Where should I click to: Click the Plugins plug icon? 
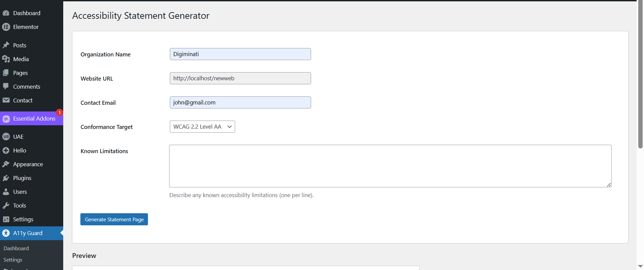(x=6, y=178)
